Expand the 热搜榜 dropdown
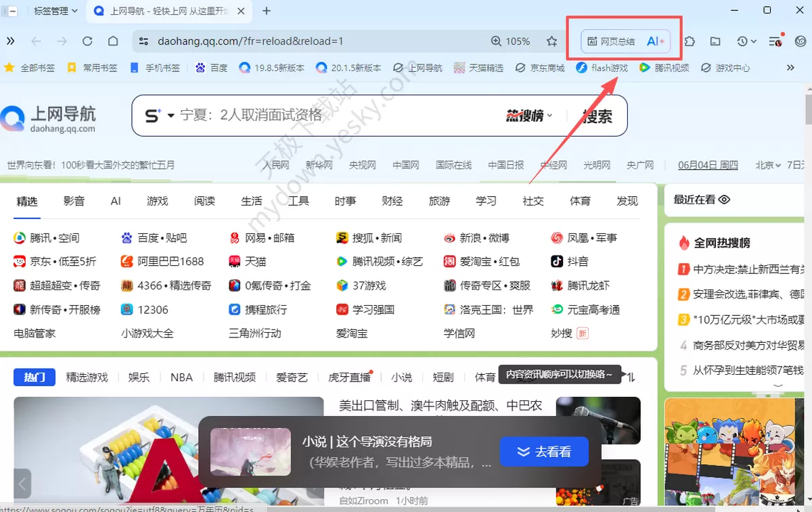 530,116
